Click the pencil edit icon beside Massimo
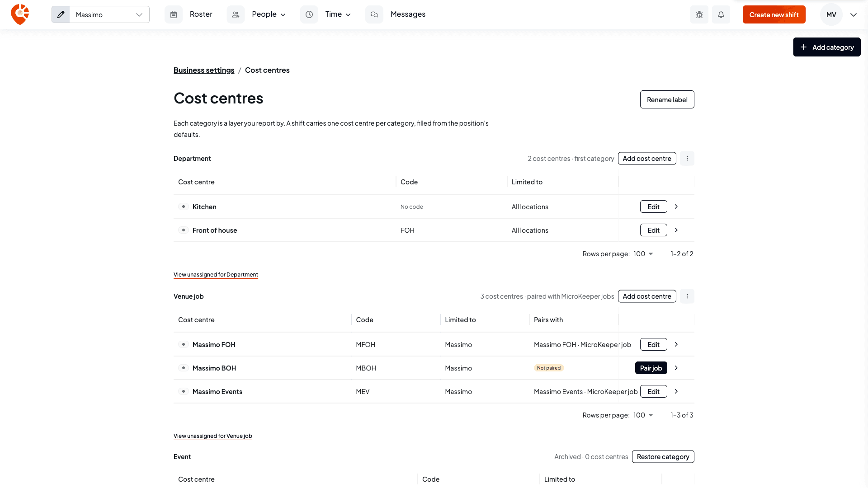Screen dimensions: 868x488 point(61,14)
